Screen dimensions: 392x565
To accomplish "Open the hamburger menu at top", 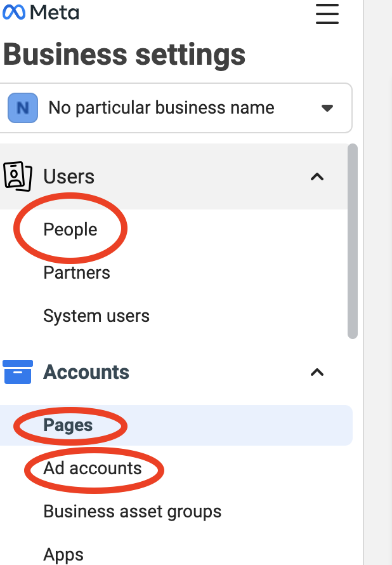I will pyautogui.click(x=327, y=13).
